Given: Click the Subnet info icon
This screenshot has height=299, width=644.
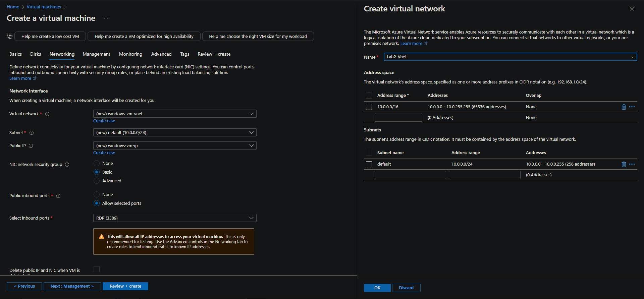Looking at the screenshot, I should (x=32, y=133).
